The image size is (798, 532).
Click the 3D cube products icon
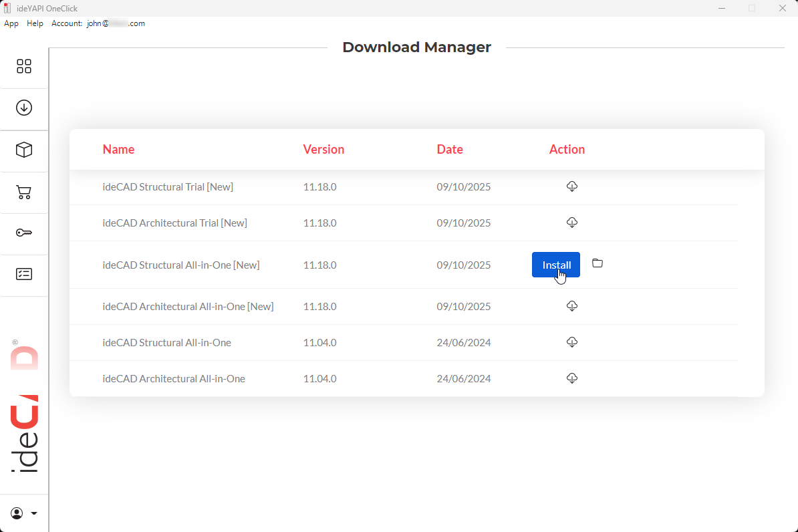point(24,150)
